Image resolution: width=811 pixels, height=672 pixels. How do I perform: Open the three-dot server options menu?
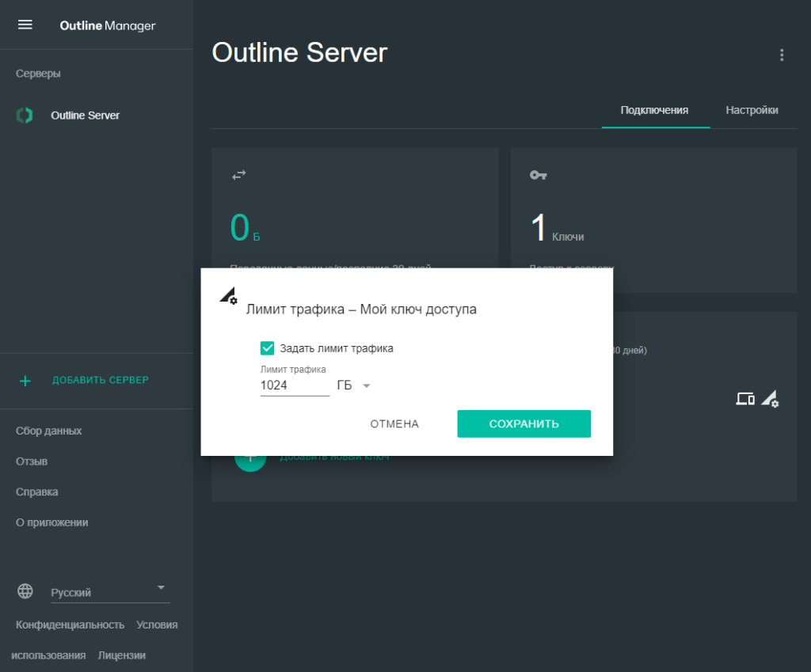tap(782, 55)
